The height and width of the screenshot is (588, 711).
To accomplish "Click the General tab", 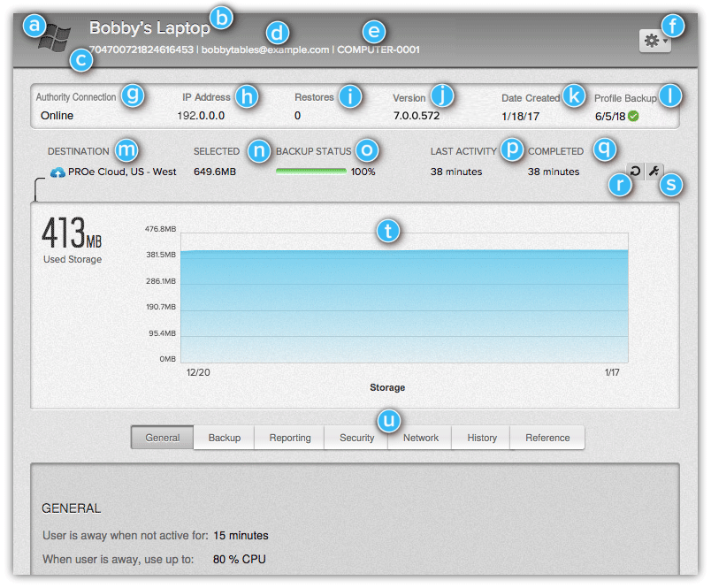I will point(162,438).
